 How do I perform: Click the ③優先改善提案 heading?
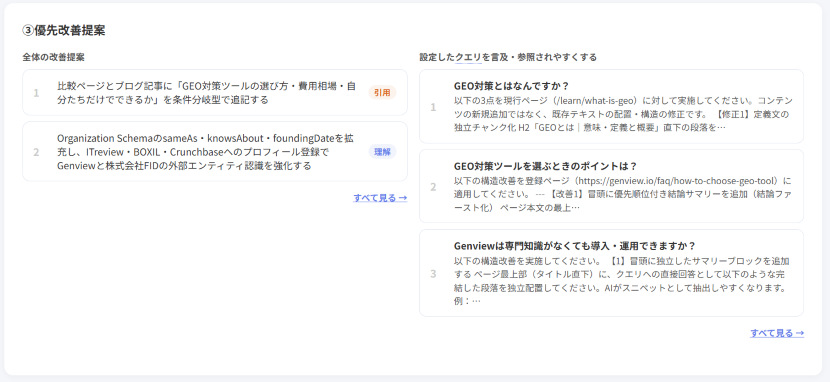click(64, 30)
